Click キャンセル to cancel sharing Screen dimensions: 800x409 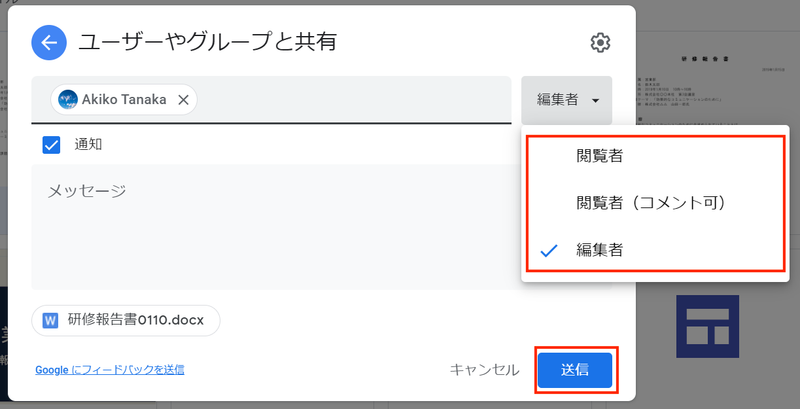point(484,370)
